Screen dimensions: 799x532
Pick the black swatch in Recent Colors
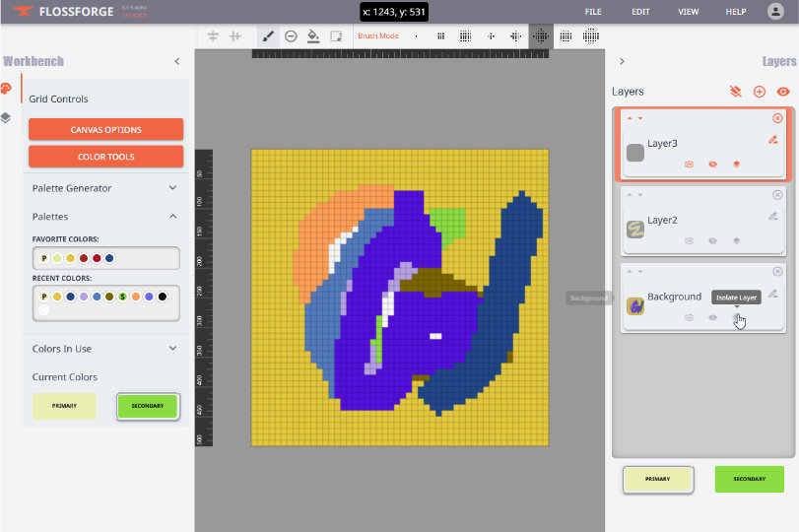tap(162, 297)
